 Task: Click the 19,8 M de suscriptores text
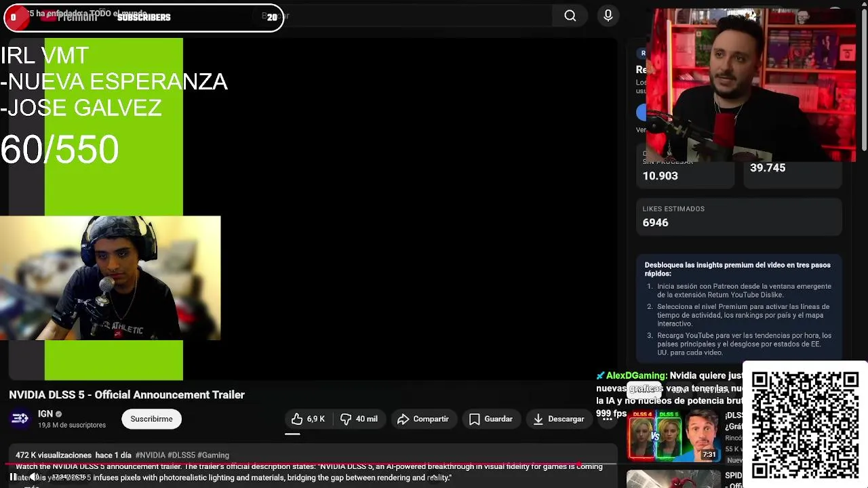point(72,425)
